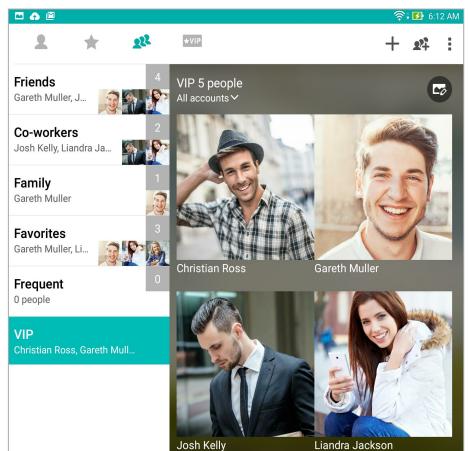This screenshot has width=468, height=451.
Task: Click the Family count badge 1
Action: (x=158, y=178)
